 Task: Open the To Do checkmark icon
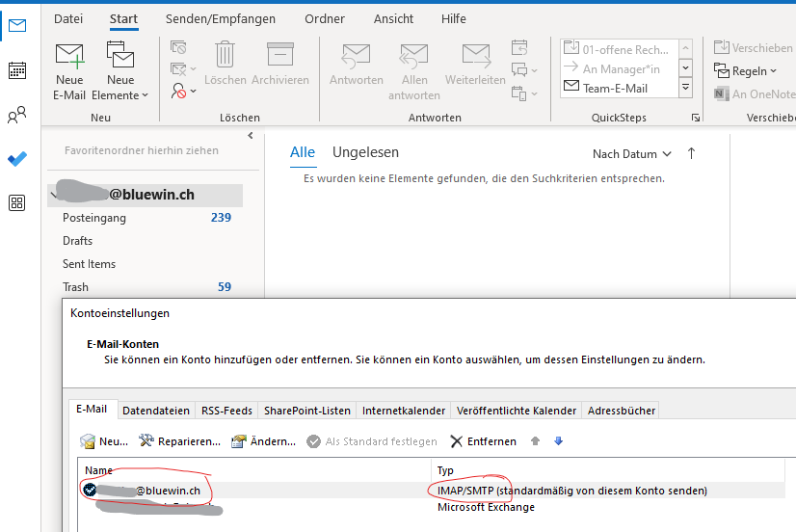click(x=16, y=159)
